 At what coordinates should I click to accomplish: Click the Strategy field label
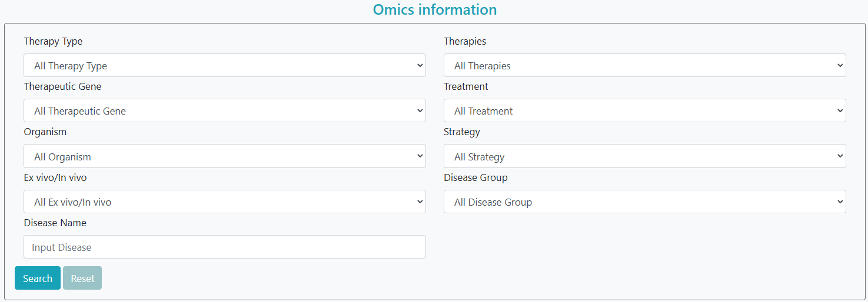pos(462,132)
